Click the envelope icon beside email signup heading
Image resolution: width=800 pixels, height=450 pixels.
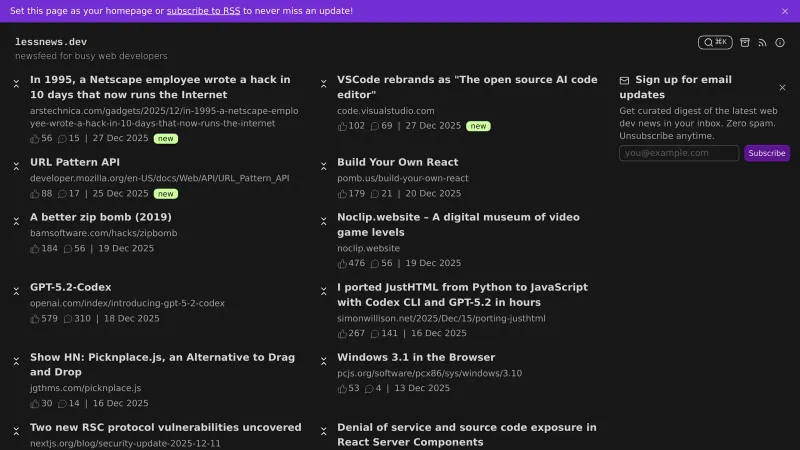pos(624,80)
